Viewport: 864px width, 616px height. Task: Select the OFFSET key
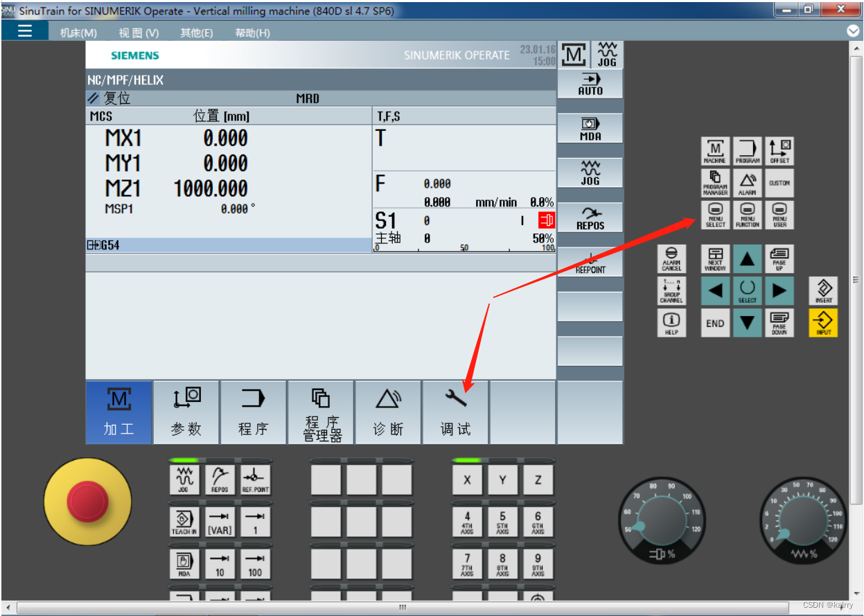(x=779, y=151)
